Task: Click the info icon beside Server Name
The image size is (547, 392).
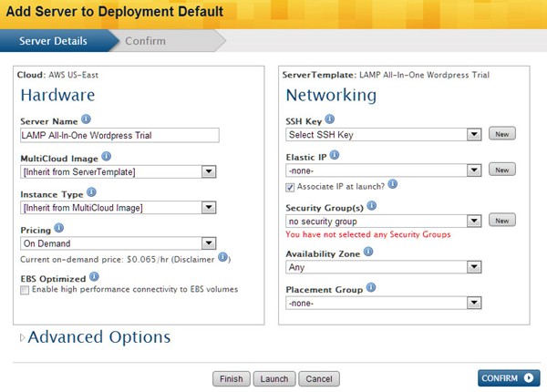Action: 87,119
